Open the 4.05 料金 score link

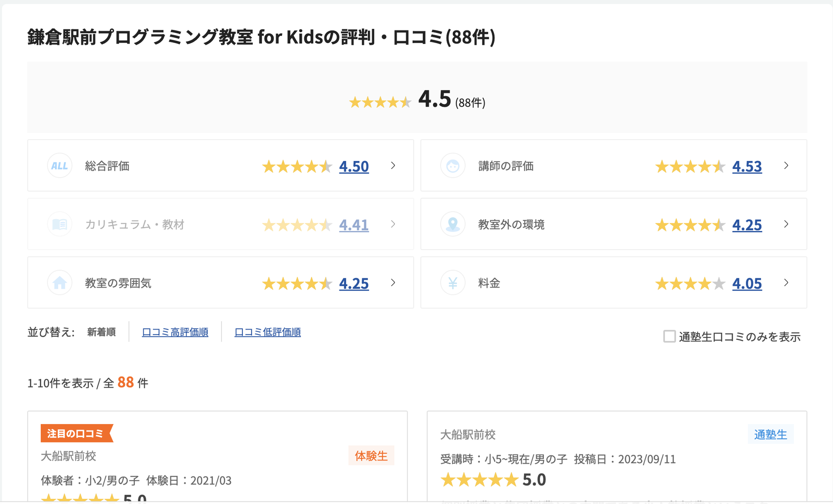pyautogui.click(x=747, y=283)
